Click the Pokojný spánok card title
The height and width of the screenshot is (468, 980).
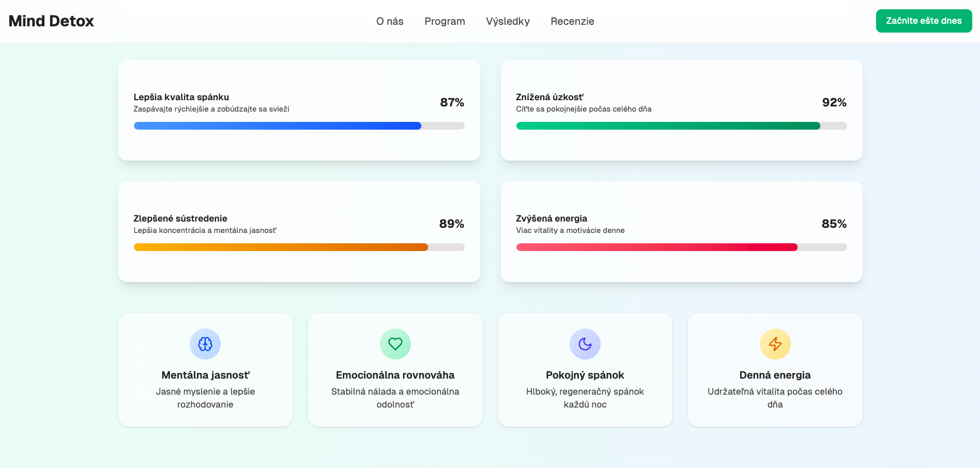(x=585, y=375)
